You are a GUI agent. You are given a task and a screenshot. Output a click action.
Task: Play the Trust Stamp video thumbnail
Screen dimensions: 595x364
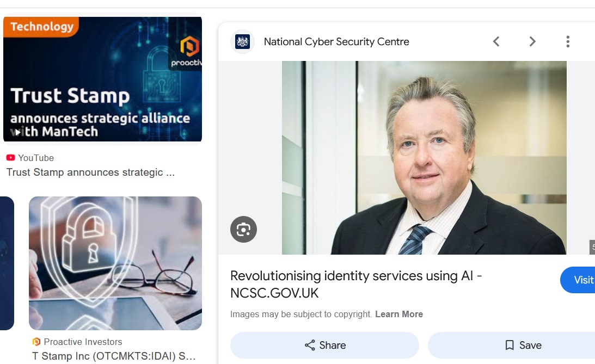click(102, 79)
